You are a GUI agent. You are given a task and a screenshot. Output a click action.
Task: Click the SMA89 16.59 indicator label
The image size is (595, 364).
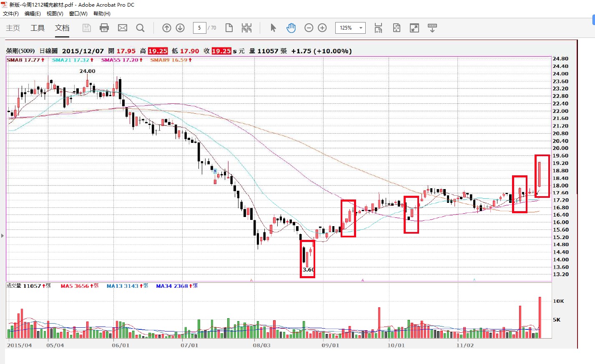[x=171, y=60]
